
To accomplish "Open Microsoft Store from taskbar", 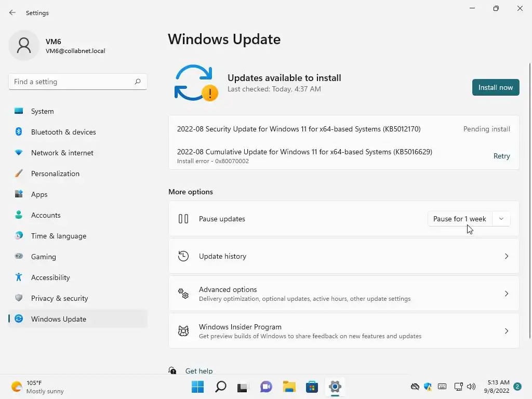I will (312, 387).
